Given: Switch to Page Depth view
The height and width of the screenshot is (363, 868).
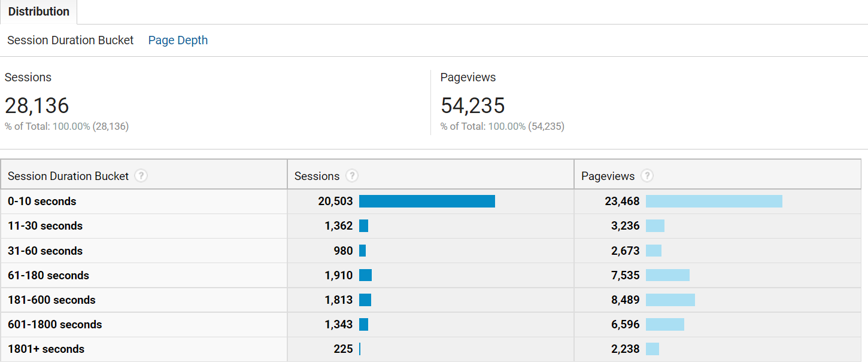Looking at the screenshot, I should pos(178,40).
